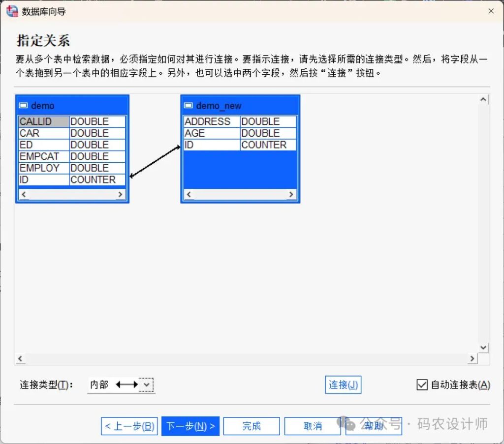This screenshot has width=504, height=444.
Task: Cancel the wizard with 取消
Action: coord(313,426)
